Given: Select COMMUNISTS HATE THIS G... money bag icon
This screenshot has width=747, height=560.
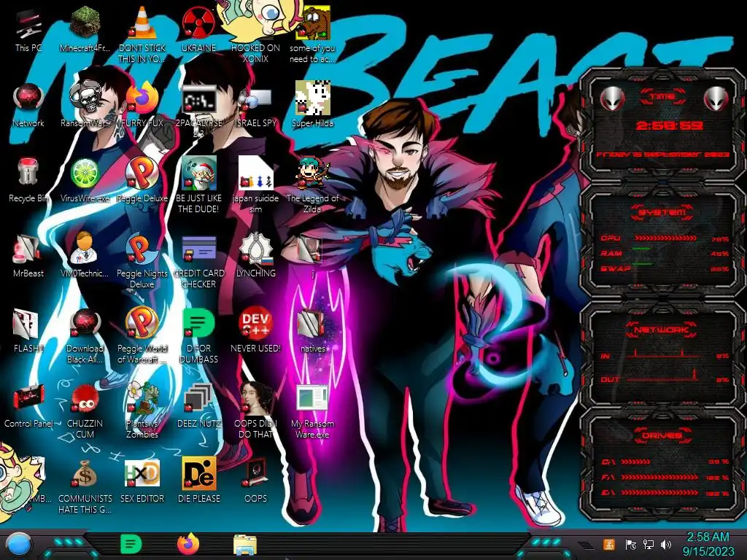Looking at the screenshot, I should coord(85,475).
